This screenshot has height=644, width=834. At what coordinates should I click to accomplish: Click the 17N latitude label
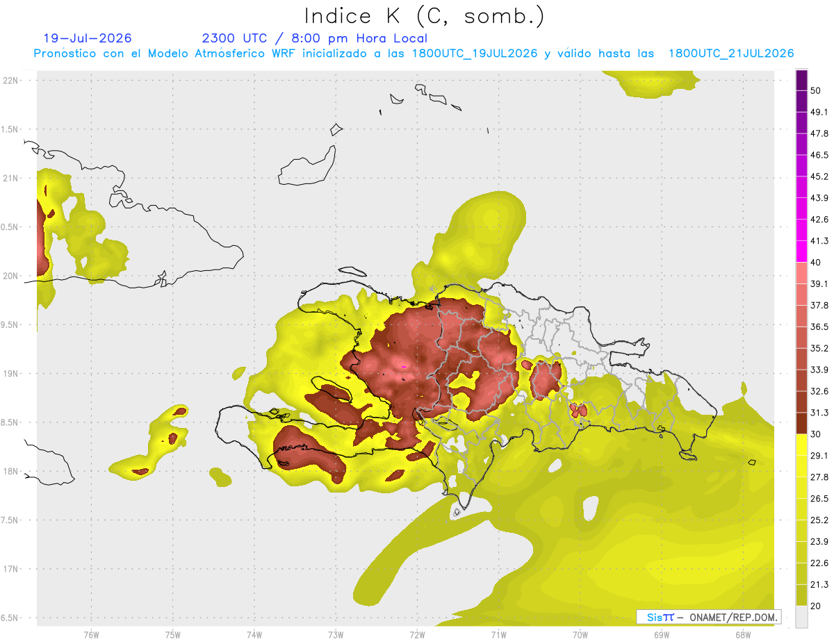coord(12,570)
